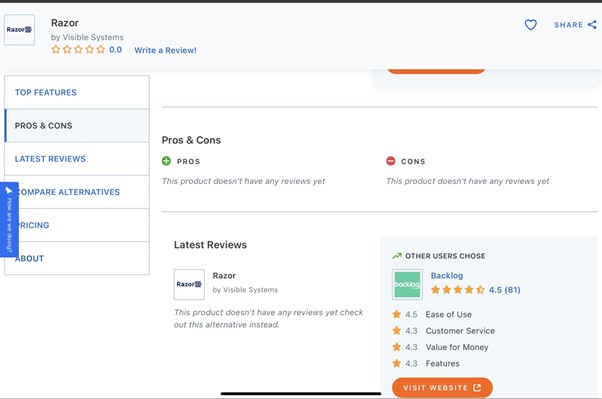Click the heart favorite icon
The height and width of the screenshot is (399, 602).
(x=531, y=25)
